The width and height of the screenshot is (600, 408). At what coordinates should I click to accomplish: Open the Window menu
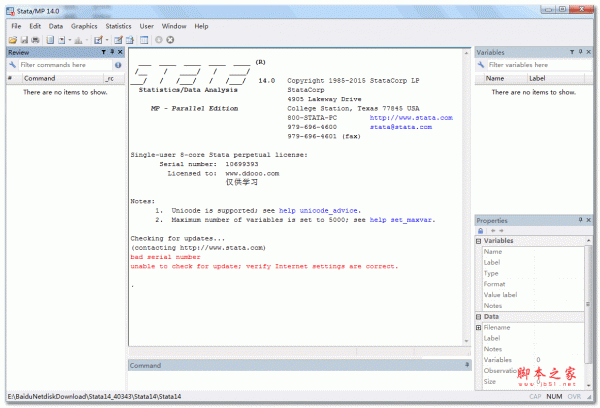(x=174, y=26)
